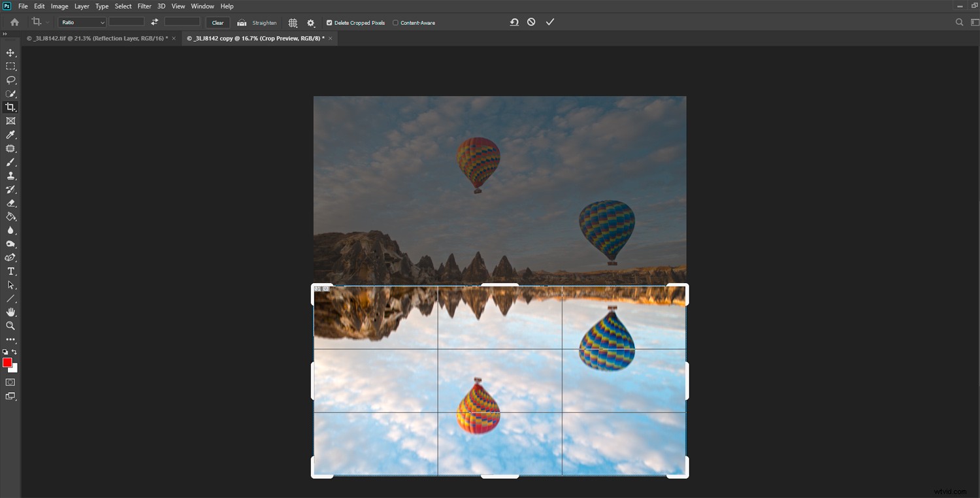Activate the Eyedropper tool
This screenshot has height=498, width=980.
[10, 135]
